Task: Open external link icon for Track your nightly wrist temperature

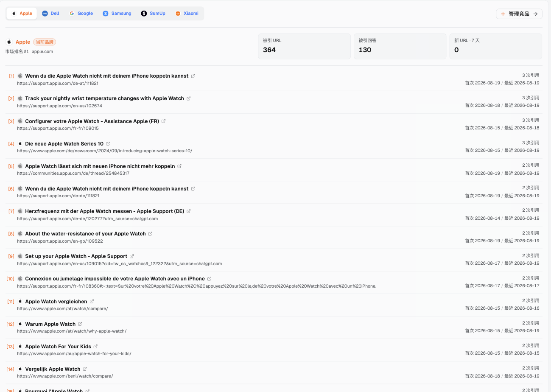Action: 189,98
